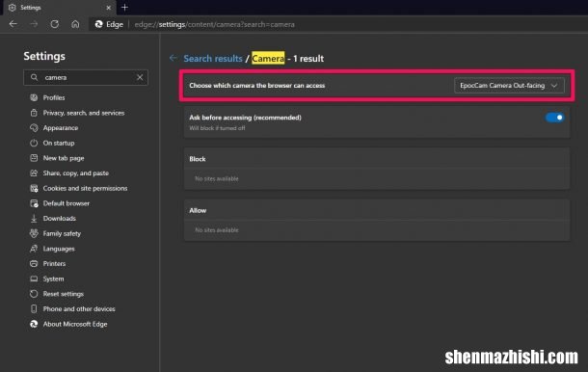Image resolution: width=588 pixels, height=372 pixels.
Task: Open On startup settings
Action: [59, 143]
